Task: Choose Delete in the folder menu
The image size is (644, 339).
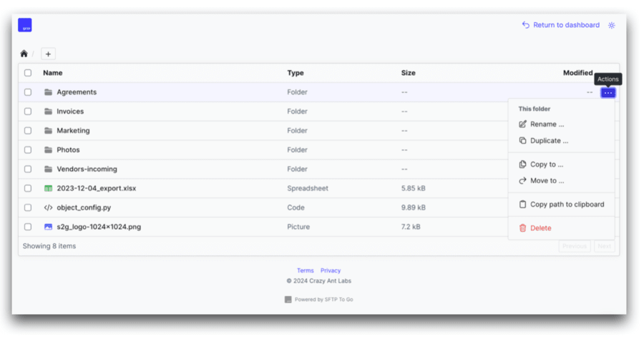Action: pyautogui.click(x=540, y=228)
